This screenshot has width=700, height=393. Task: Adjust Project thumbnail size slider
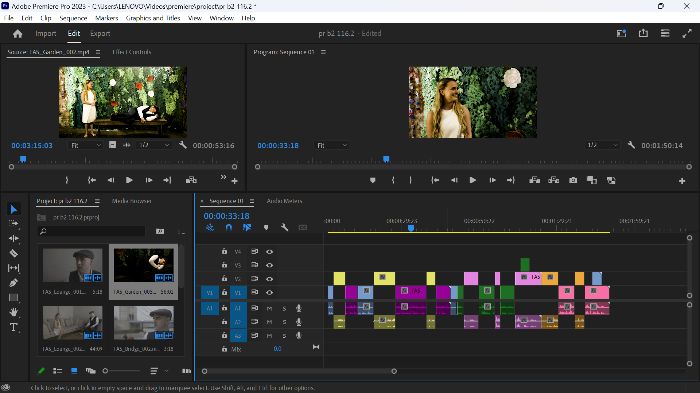point(121,371)
